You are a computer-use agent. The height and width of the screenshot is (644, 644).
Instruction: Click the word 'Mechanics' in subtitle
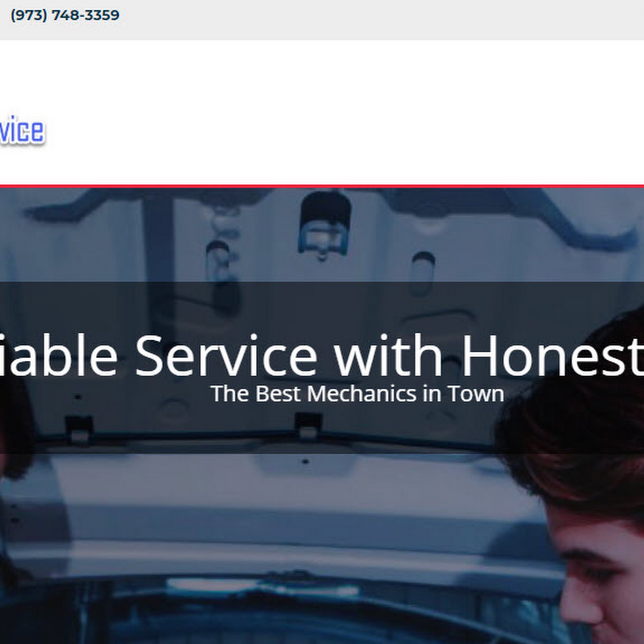(362, 394)
